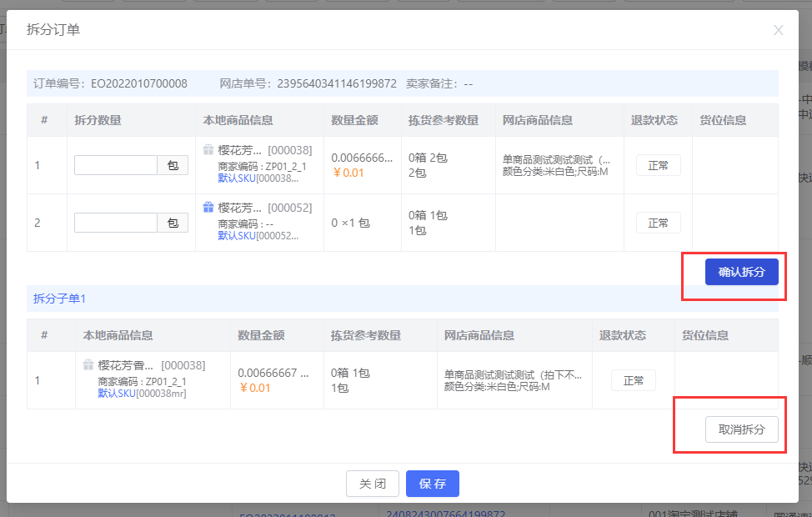Open the 默认SKU[000038... link in row 1

pos(258,178)
